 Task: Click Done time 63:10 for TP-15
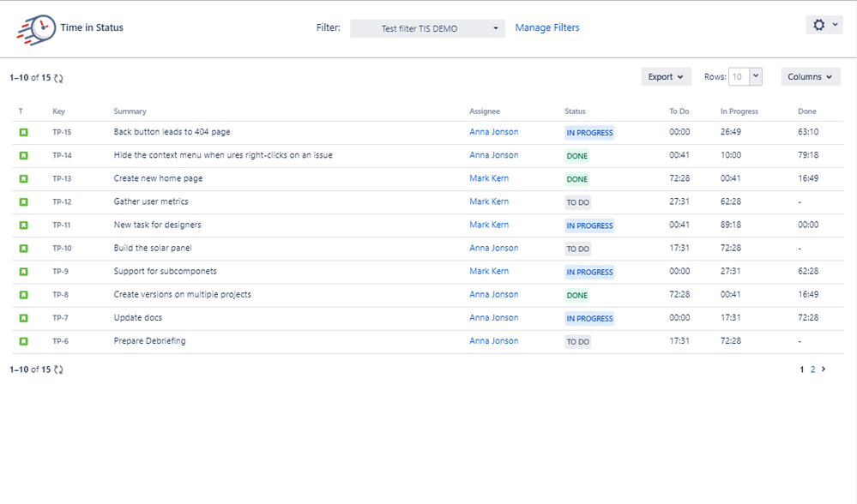tap(808, 132)
